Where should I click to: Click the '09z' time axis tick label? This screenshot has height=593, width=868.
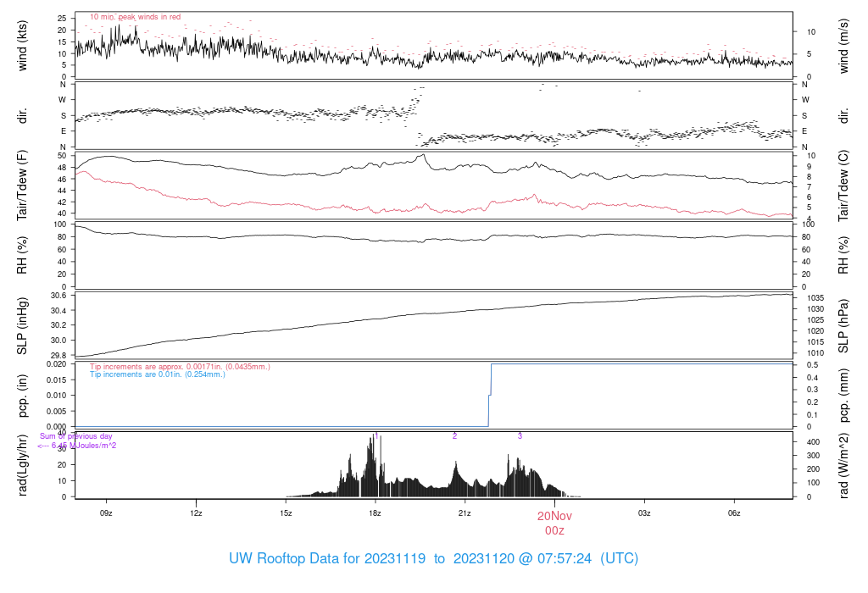pos(106,513)
